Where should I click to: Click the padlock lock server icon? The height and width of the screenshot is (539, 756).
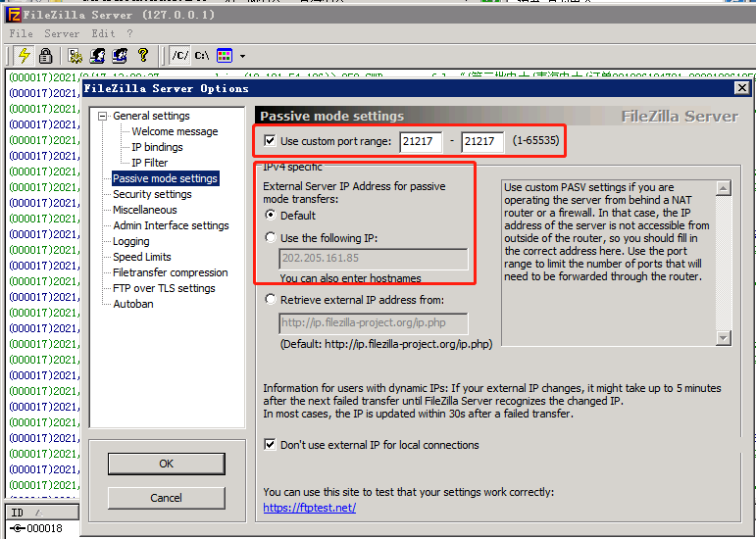tap(45, 56)
